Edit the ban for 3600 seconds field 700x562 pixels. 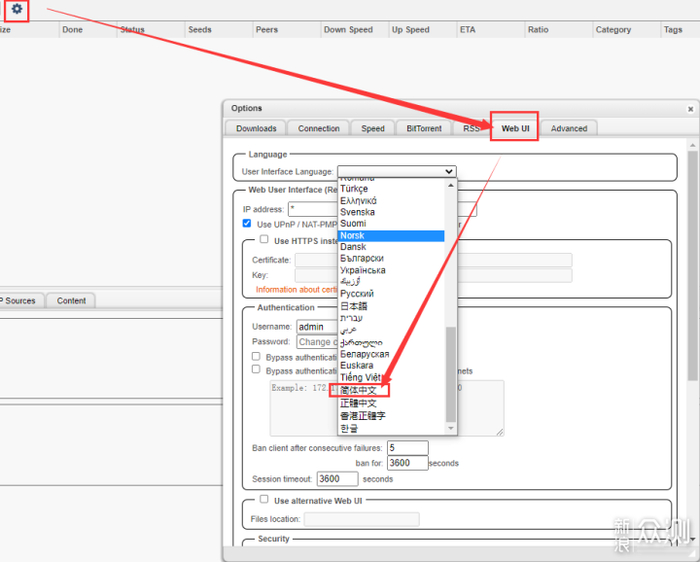coord(408,463)
